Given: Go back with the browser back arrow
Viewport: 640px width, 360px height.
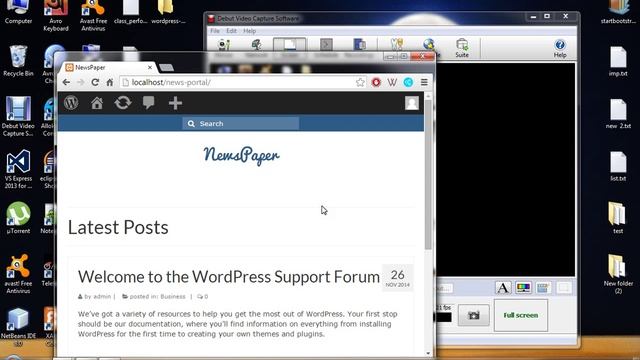Looking at the screenshot, I should [x=66, y=82].
